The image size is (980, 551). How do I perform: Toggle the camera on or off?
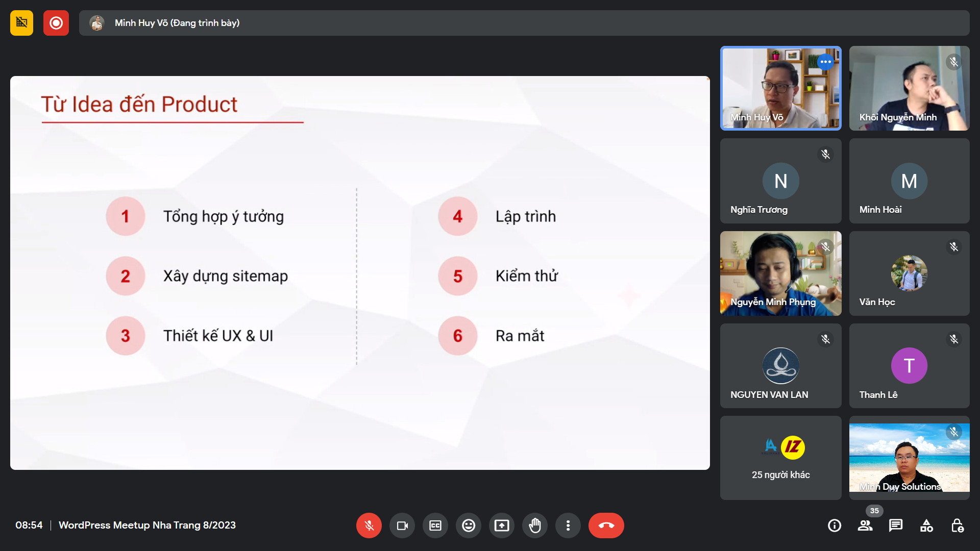tap(402, 525)
